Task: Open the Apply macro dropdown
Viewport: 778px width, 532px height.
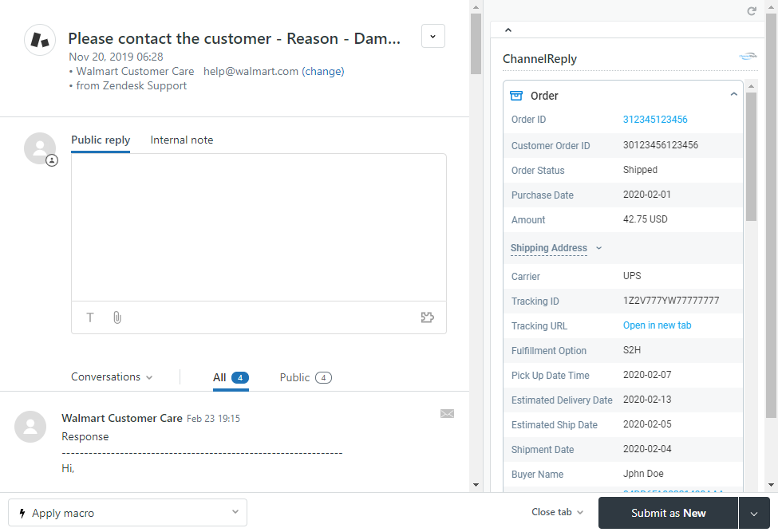Action: 128,513
